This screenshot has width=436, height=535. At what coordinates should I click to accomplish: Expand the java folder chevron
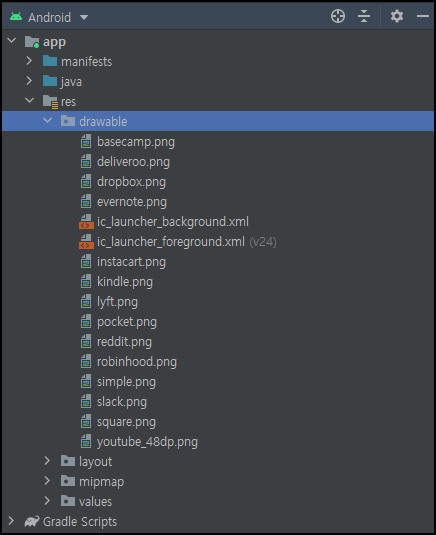pyautogui.click(x=29, y=81)
